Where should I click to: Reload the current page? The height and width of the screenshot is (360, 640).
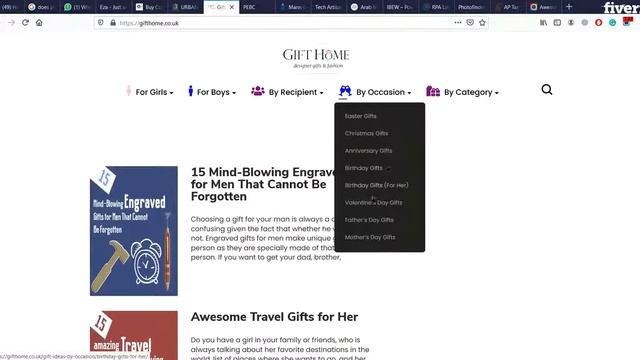coord(25,23)
